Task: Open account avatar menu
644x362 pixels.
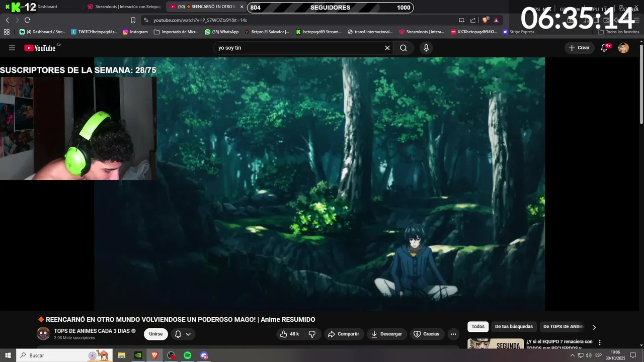Action: pyautogui.click(x=623, y=48)
